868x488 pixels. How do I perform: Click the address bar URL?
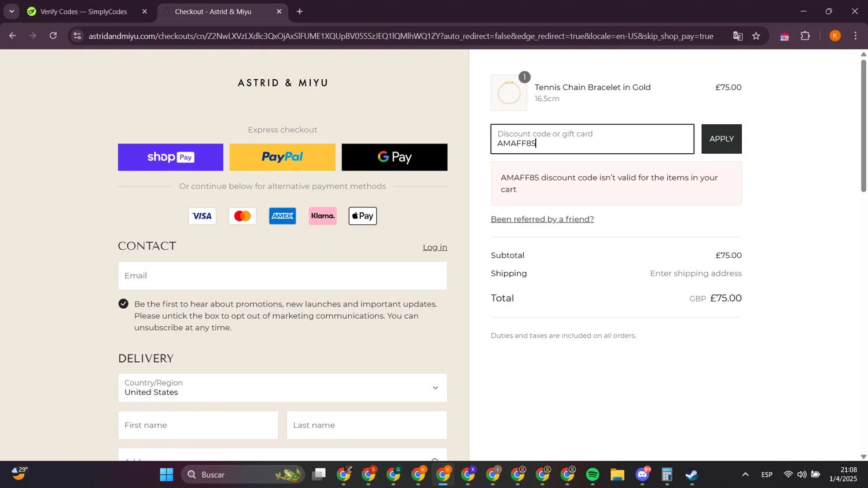[400, 36]
